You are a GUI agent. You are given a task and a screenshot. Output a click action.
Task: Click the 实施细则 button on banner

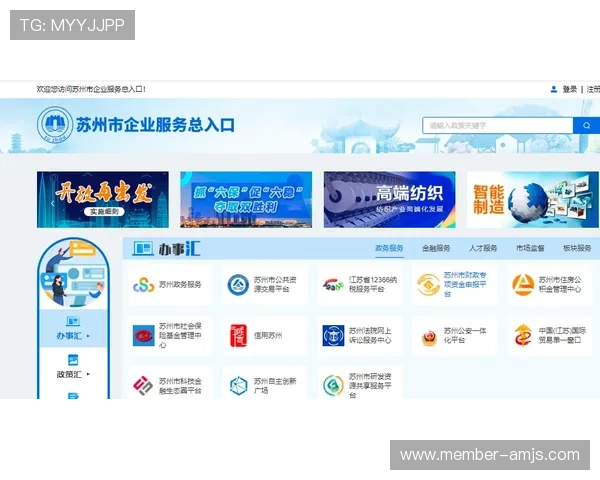[x=104, y=212]
